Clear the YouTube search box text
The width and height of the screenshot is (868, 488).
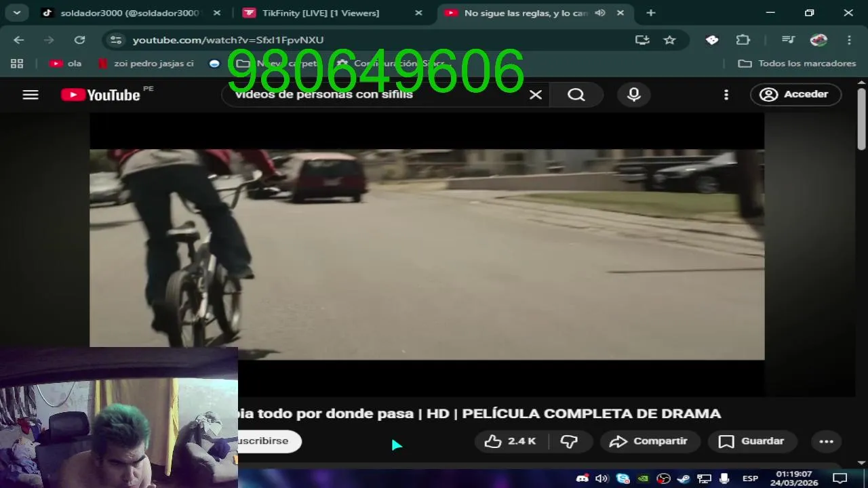[x=536, y=95]
